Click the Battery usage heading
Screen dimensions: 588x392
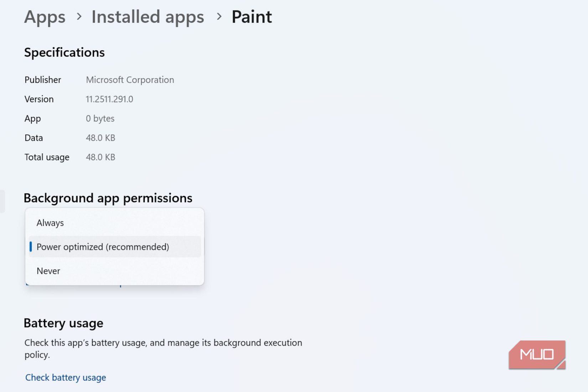pyautogui.click(x=63, y=323)
